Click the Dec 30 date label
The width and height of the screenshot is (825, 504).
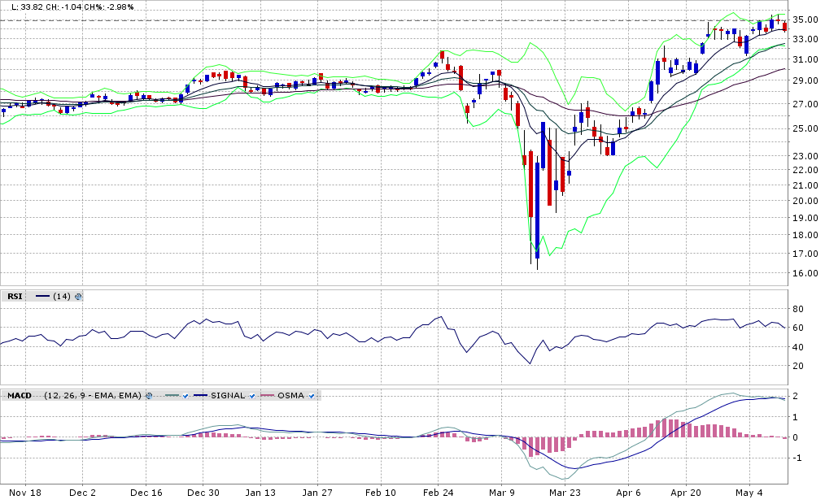point(203,493)
